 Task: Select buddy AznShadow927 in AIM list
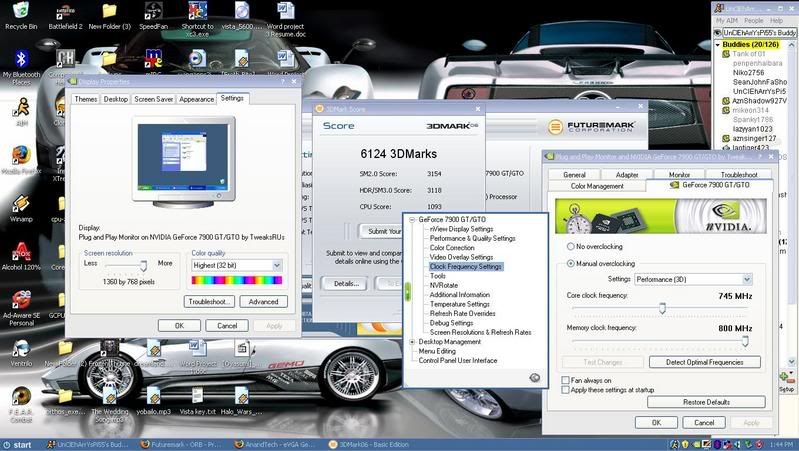tap(759, 101)
